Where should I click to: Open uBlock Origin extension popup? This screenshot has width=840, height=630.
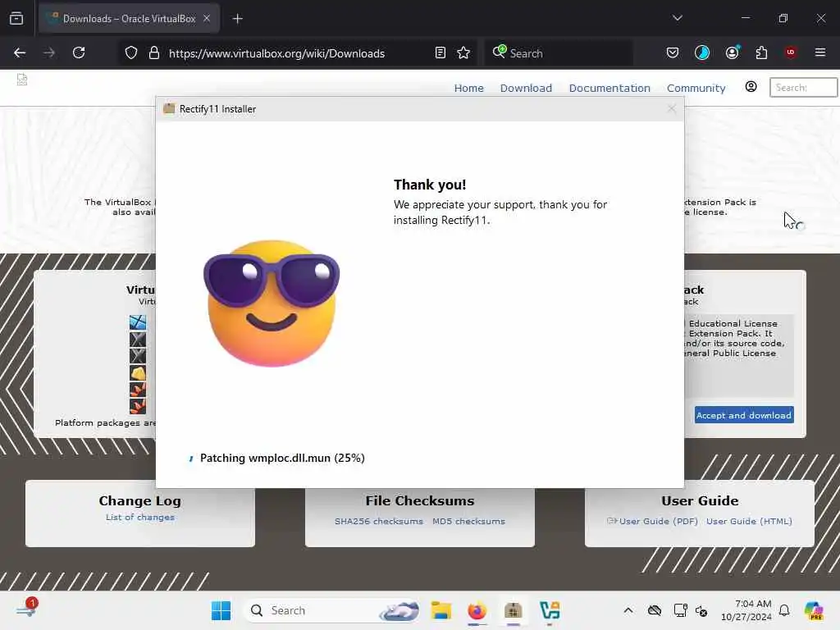791,52
